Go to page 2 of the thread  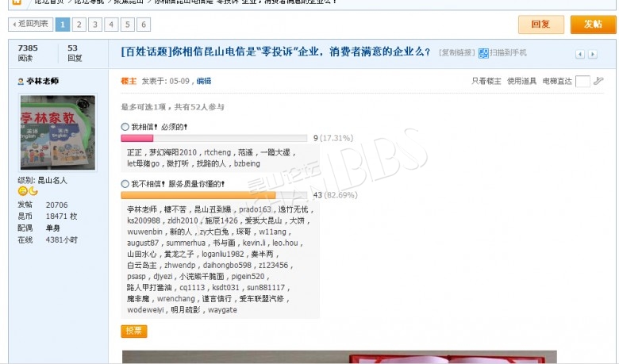point(79,25)
